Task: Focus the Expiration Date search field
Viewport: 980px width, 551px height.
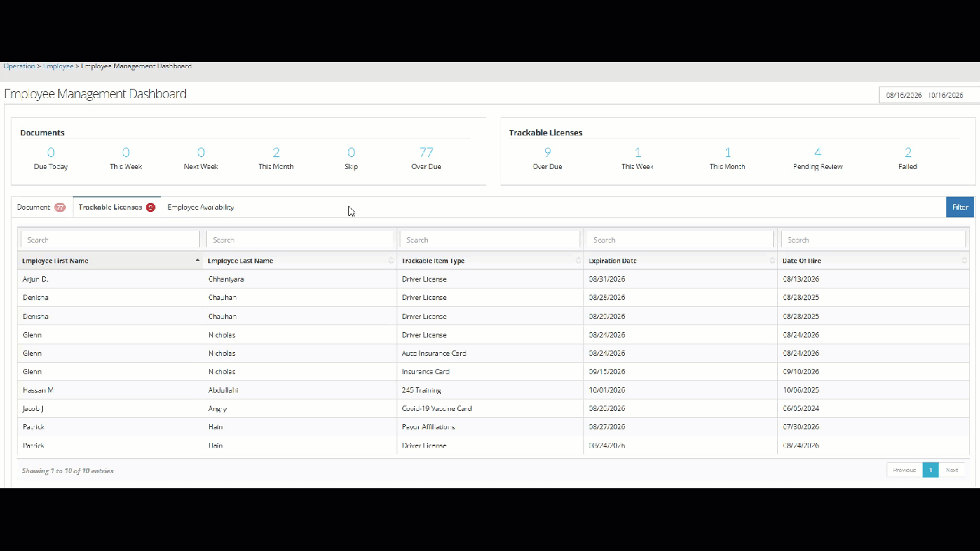Action: (681, 240)
